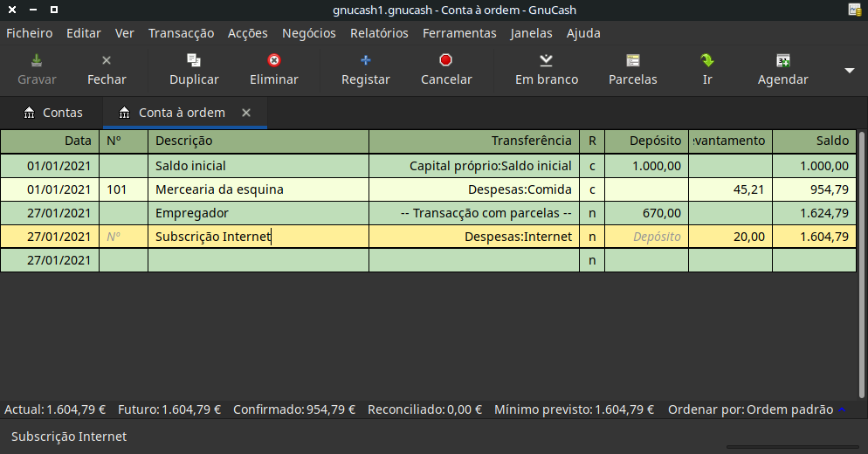The height and width of the screenshot is (454, 868).
Task: Click the Cancelar red stop icon
Action: tap(445, 60)
